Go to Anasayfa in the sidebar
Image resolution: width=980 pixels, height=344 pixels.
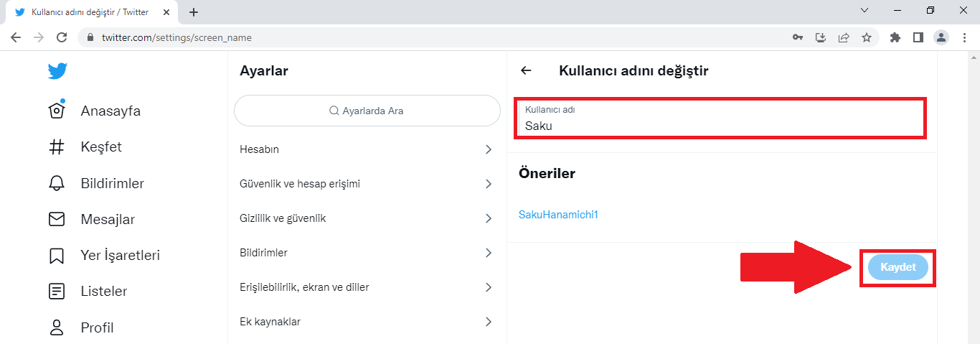click(x=110, y=111)
